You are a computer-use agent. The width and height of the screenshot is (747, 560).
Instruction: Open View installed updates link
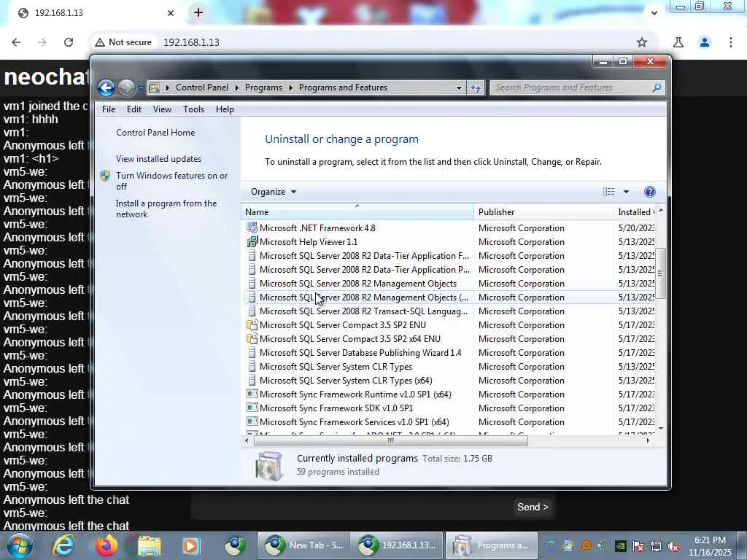coord(158,158)
